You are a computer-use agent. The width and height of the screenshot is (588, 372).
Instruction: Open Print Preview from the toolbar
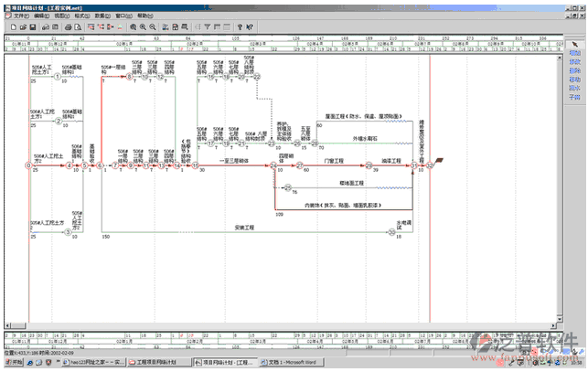click(x=78, y=27)
